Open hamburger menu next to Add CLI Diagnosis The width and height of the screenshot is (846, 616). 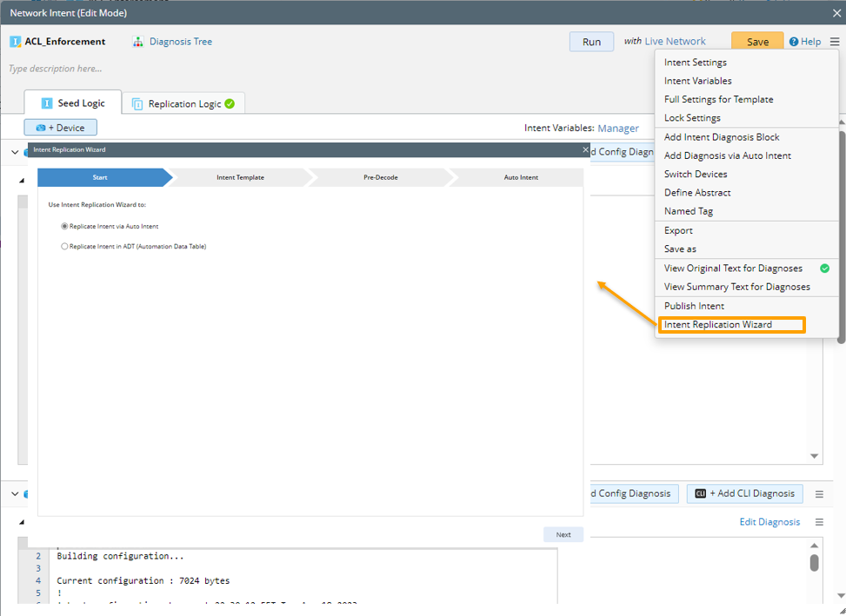coord(819,493)
